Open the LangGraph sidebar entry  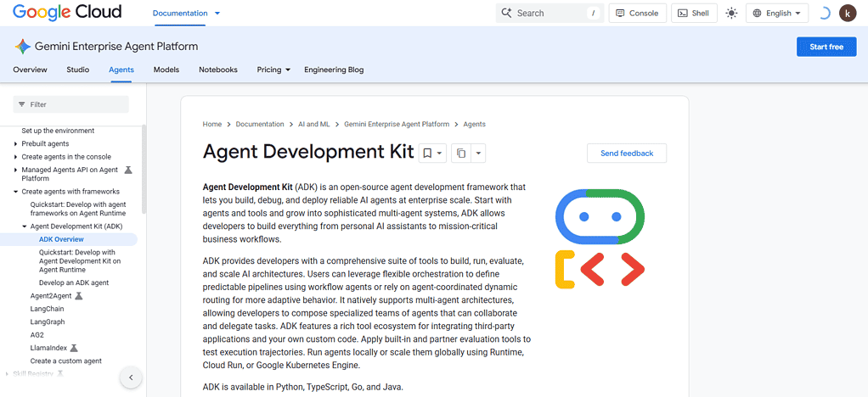(48, 322)
